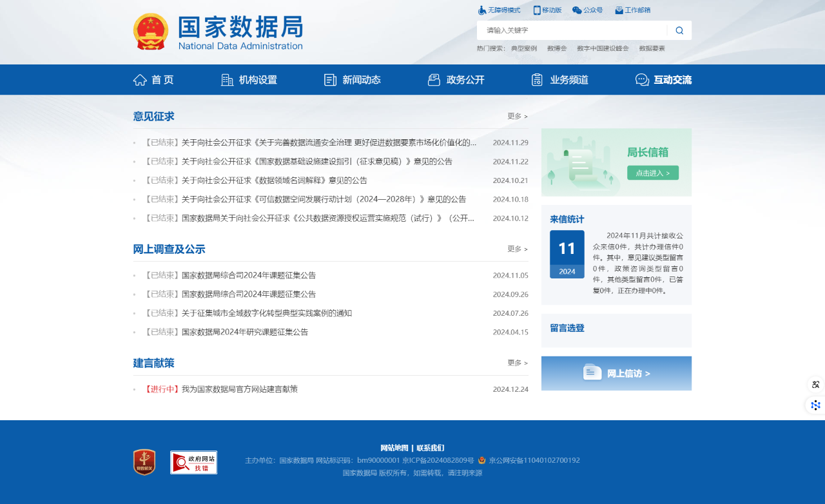This screenshot has height=504, width=825.
Task: Expand 更多 for 意见征求 section
Action: tap(518, 116)
